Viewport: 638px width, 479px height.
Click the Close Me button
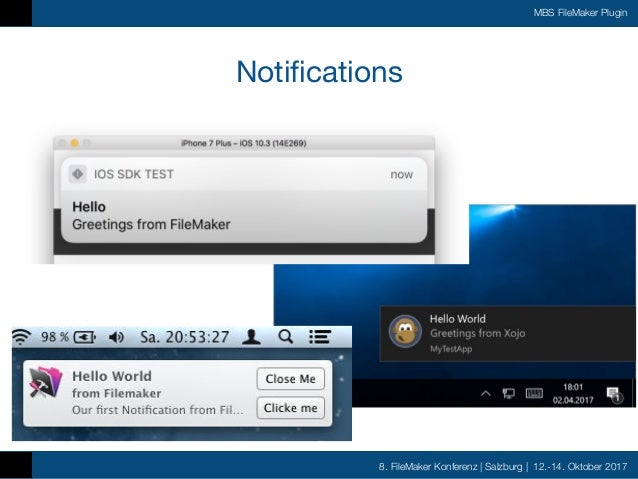[x=291, y=379]
